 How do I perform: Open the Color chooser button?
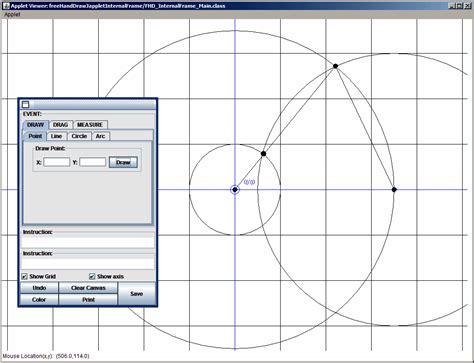tap(39, 300)
